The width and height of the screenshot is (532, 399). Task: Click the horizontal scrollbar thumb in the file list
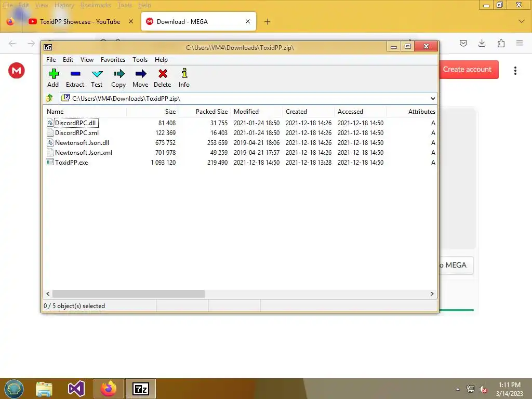(128, 294)
